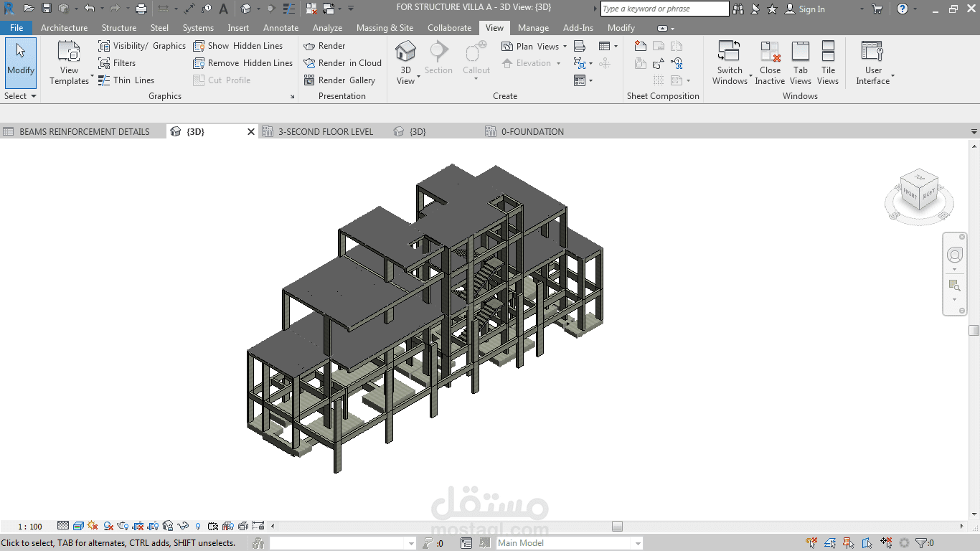Viewport: 980px width, 551px height.
Task: Click Show Hidden Lines tool
Action: click(238, 46)
